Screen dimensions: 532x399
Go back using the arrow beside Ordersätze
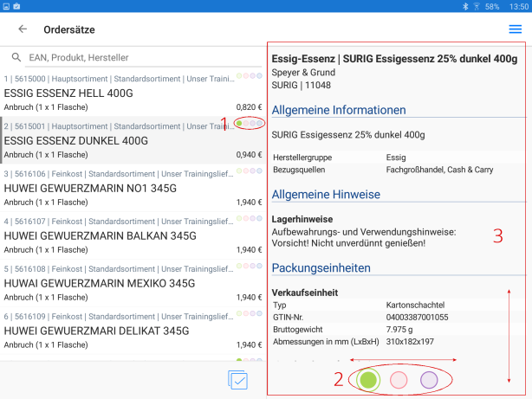(23, 29)
